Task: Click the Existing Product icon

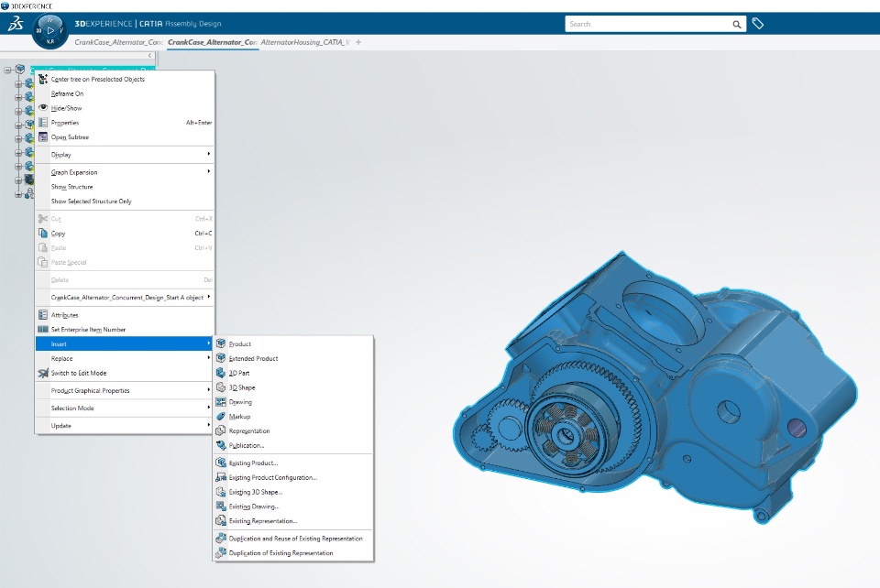Action: click(221, 463)
